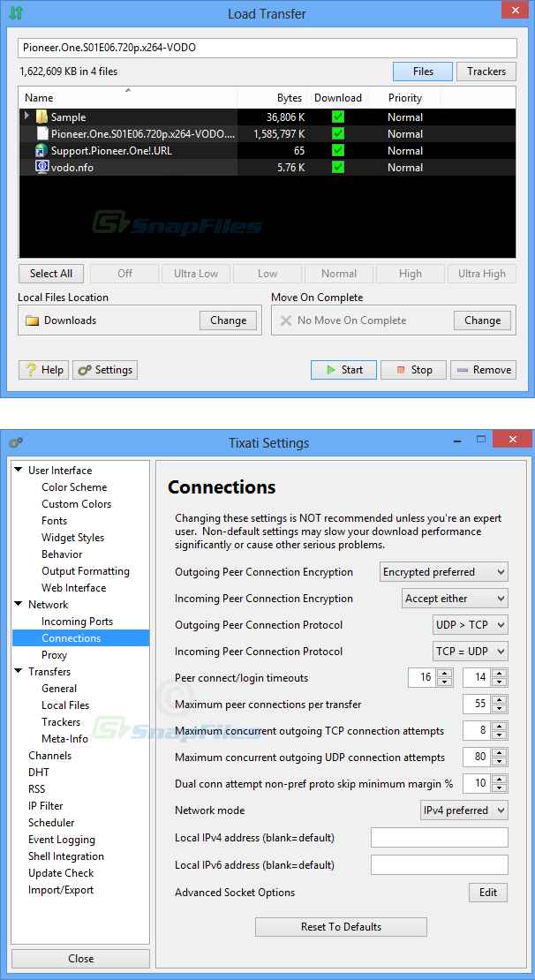Screen dimensions: 535x980
Task: Click the Downloads folder icon
Action: tap(32, 320)
